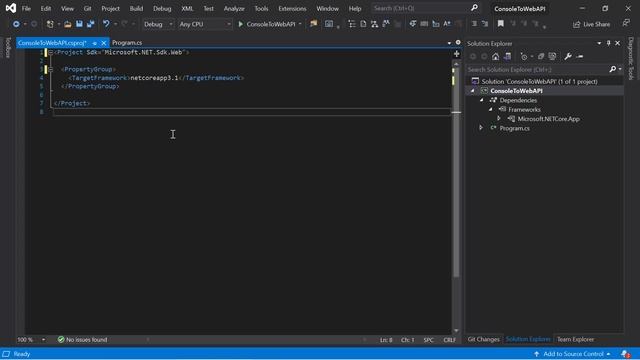
Task: Open the Build menu
Action: point(136,8)
